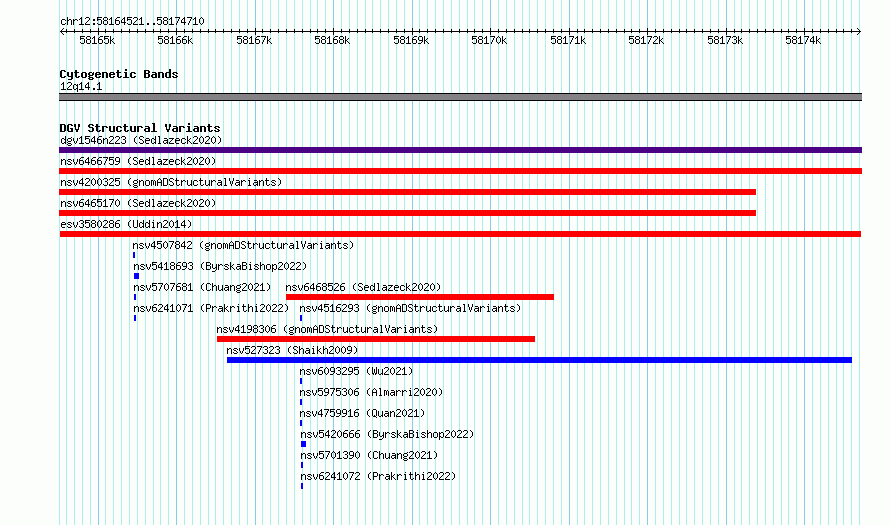890x525 pixels.
Task: Open the nsv6465170 (Sedlazeck2020) label
Action: 138,203
